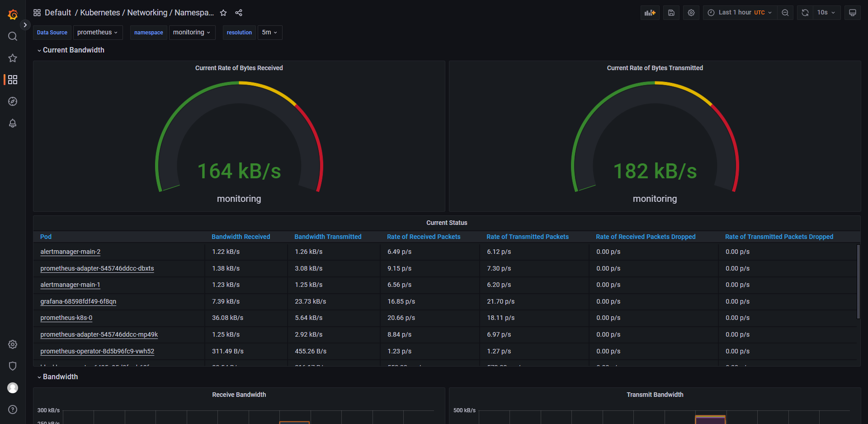Viewport: 868px width, 424px height.
Task: Open the Explore compass icon
Action: point(13,101)
